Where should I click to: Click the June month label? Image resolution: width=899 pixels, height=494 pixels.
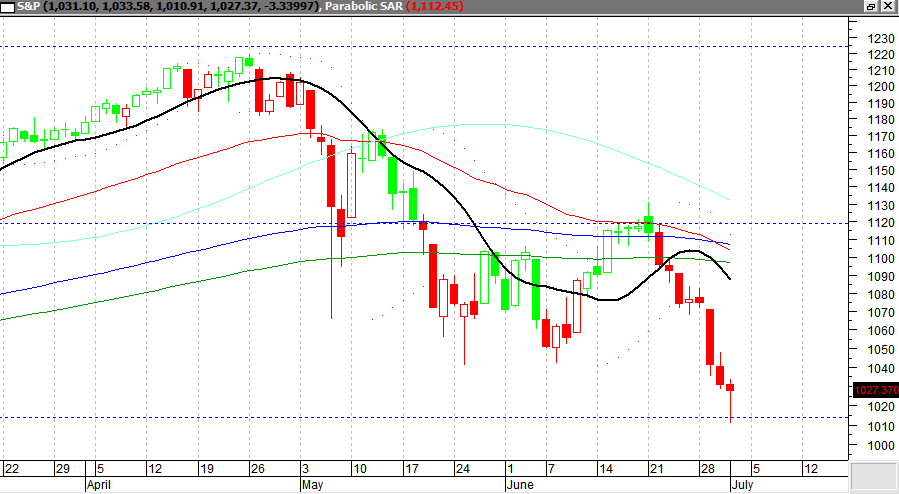(x=520, y=485)
